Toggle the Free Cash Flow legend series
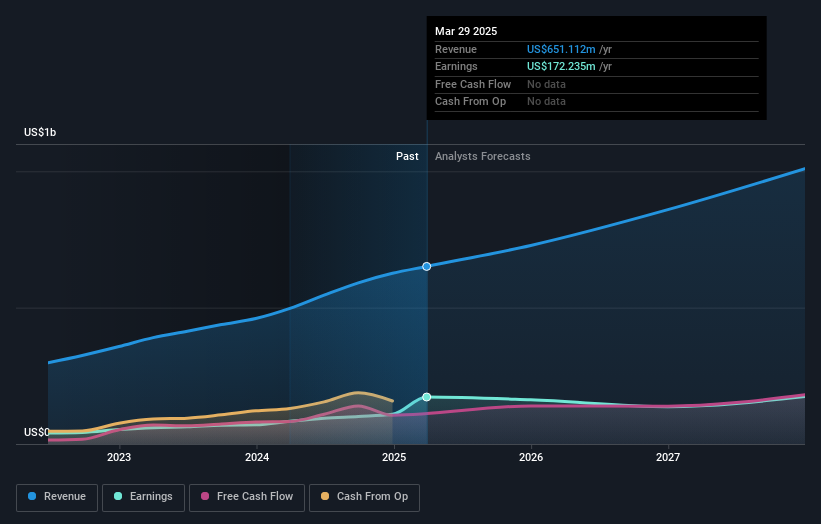 tap(247, 497)
